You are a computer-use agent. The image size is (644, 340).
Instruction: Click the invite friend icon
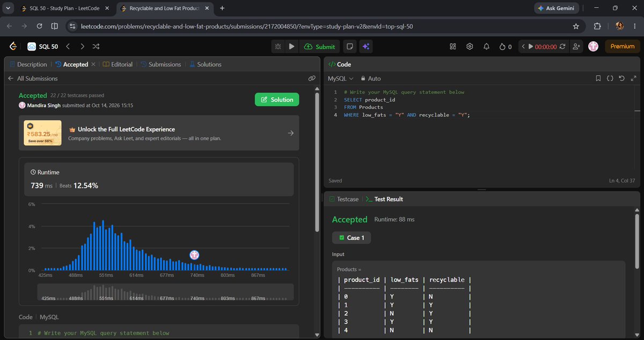click(576, 47)
